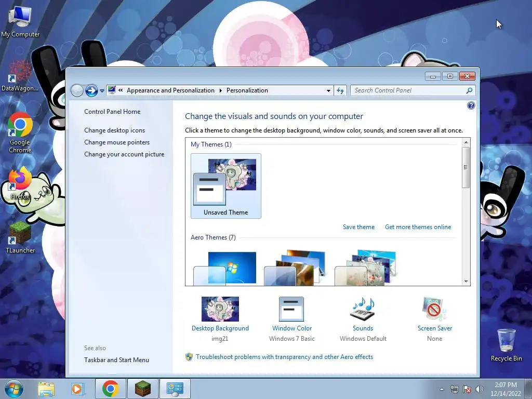Click the Action Center flag icon
This screenshot has width=532, height=399.
[467, 389]
